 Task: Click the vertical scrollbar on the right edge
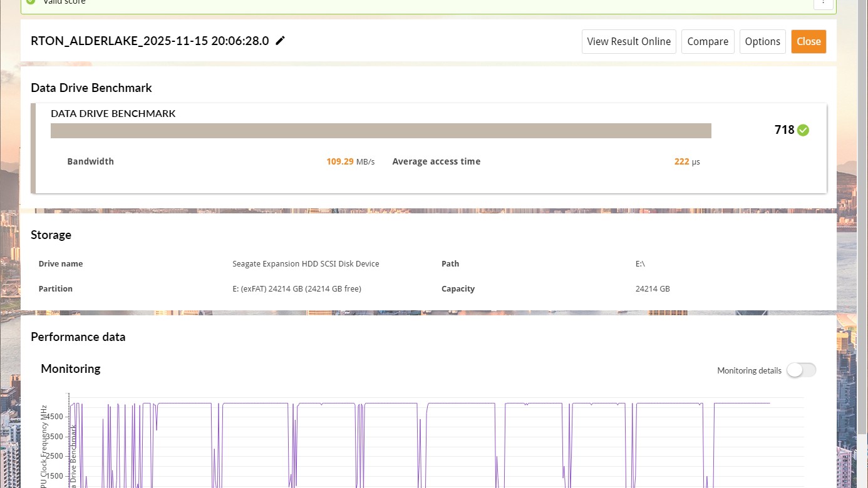point(864,250)
